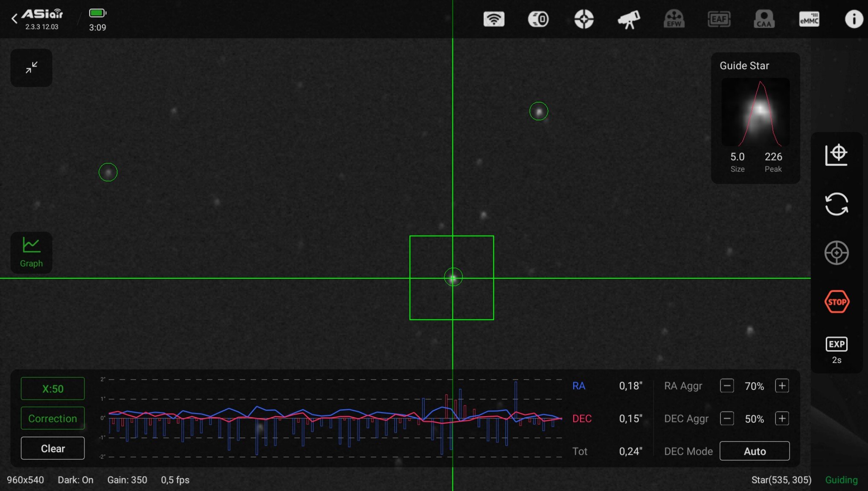Image resolution: width=868 pixels, height=491 pixels.
Task: Open the CAA rotator settings
Action: pos(764,19)
